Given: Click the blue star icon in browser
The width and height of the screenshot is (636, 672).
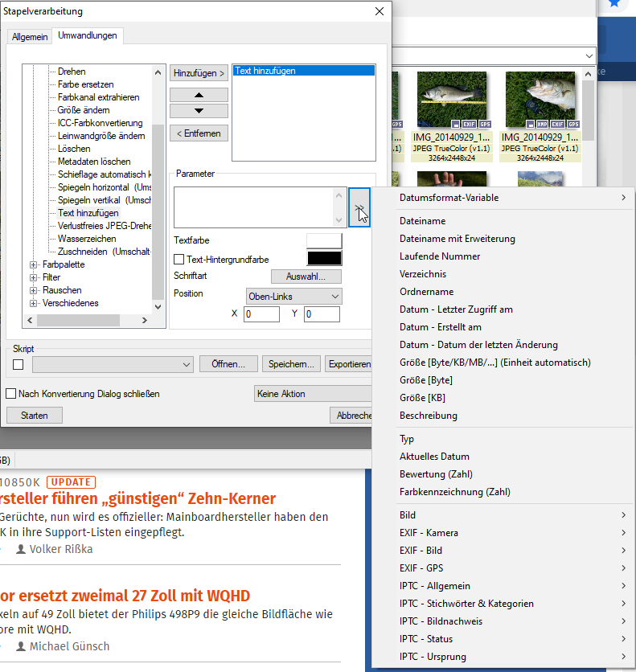Looking at the screenshot, I should click(x=614, y=3).
